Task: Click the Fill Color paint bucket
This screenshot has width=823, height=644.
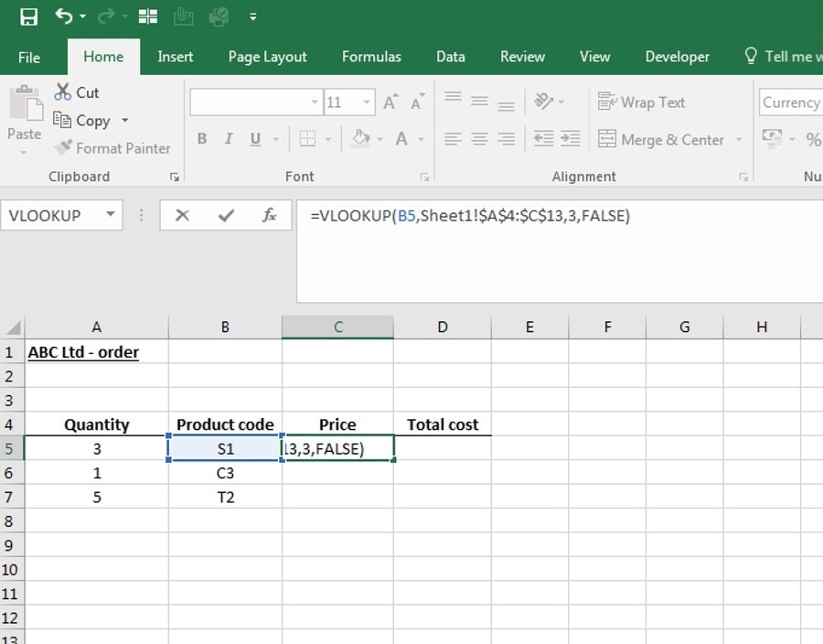Action: coord(360,139)
